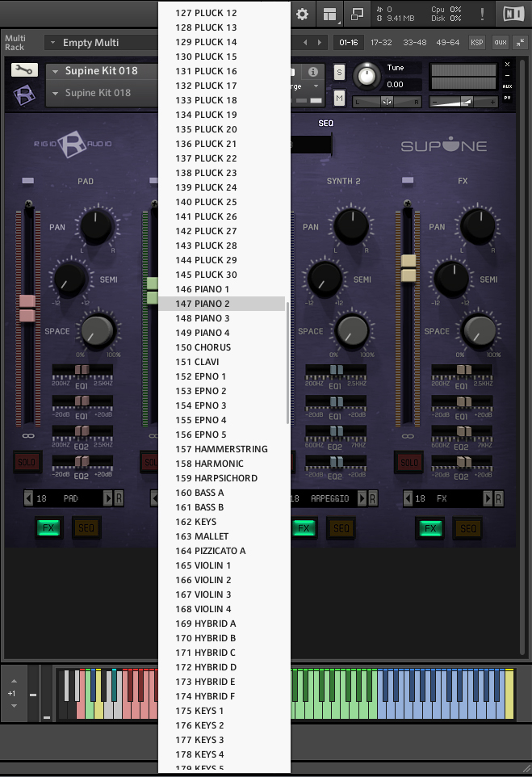Click the Native Instruments NI logo
This screenshot has height=777, width=532.
coord(513,14)
